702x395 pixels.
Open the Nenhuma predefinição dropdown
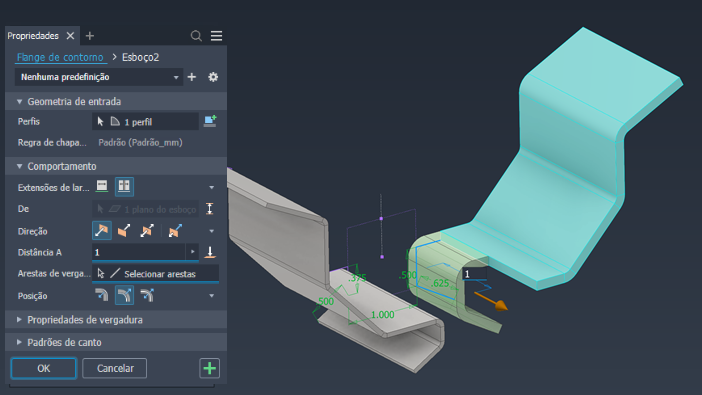pyautogui.click(x=99, y=77)
